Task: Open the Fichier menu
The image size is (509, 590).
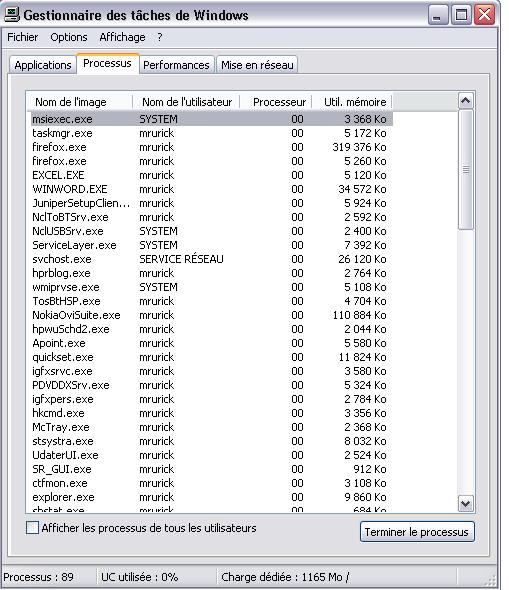Action: [23, 37]
